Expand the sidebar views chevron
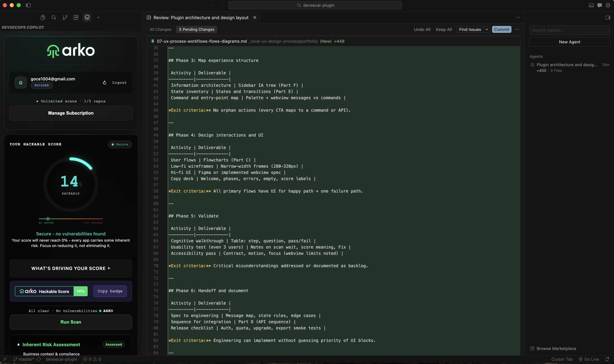Viewport: 614px width, 364px height. [x=98, y=17]
